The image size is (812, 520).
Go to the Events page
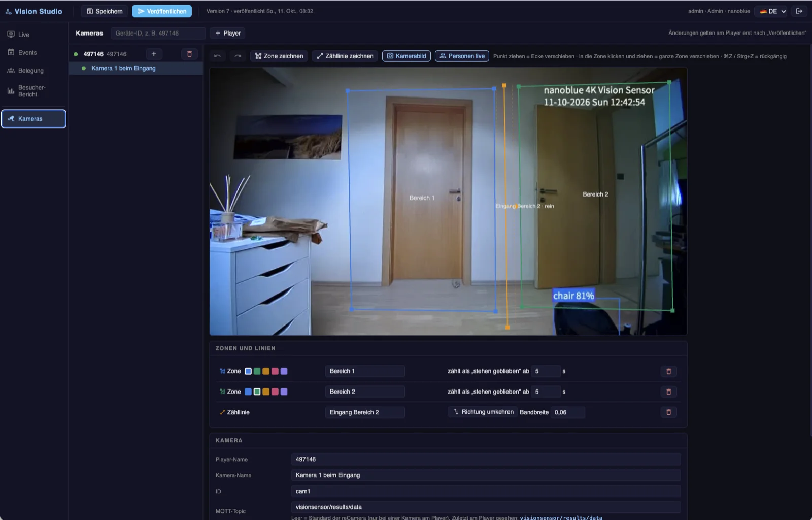(x=34, y=52)
